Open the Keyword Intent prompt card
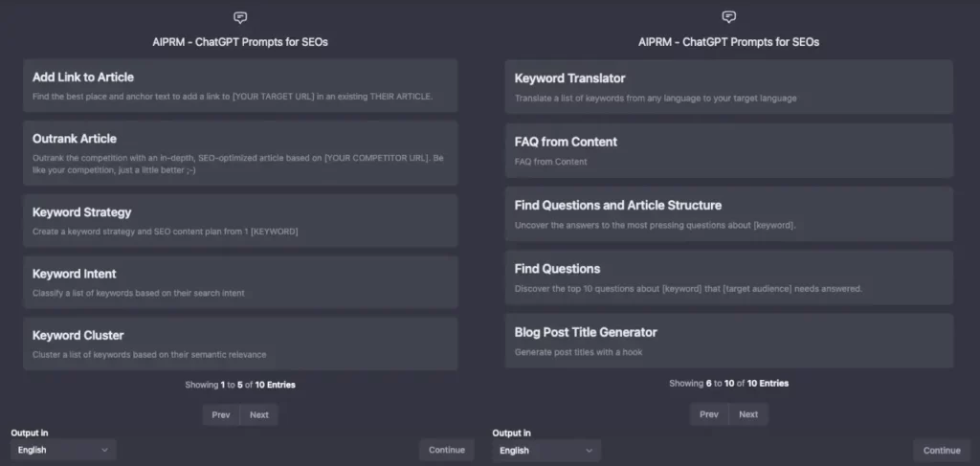980x466 pixels. click(240, 282)
